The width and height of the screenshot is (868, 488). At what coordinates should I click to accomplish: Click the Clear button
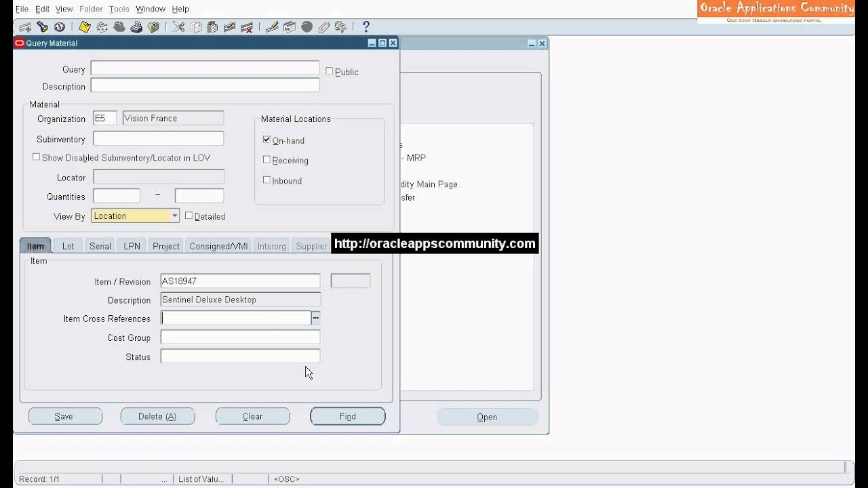[252, 416]
